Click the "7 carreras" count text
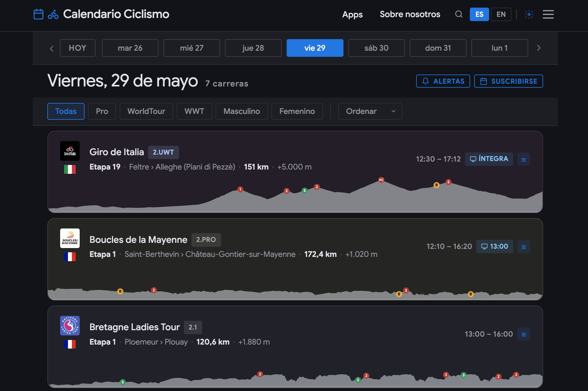Viewport: 588px width, 391px height. coord(227,84)
